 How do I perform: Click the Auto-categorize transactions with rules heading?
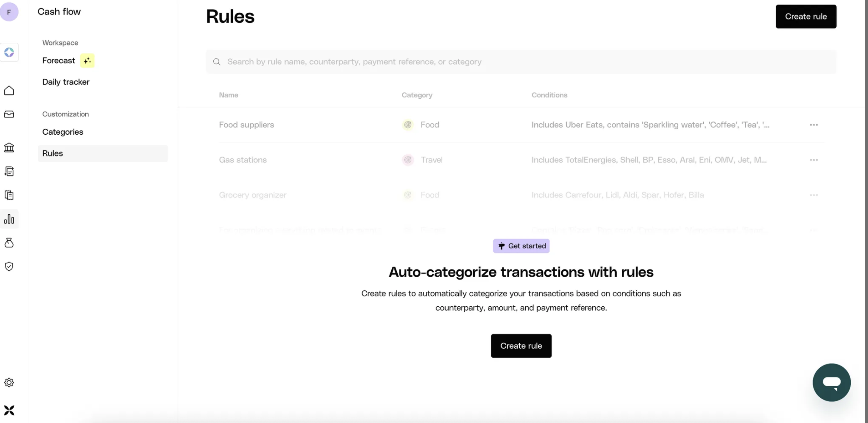521,272
